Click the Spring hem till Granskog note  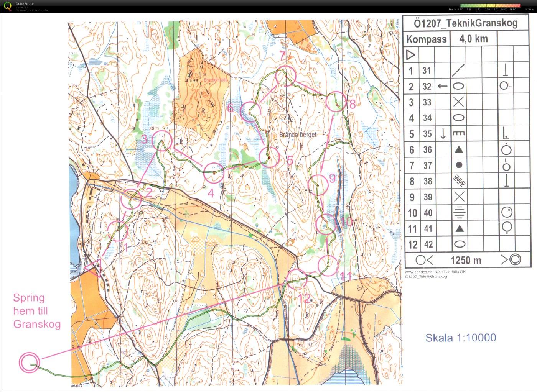pos(37,311)
